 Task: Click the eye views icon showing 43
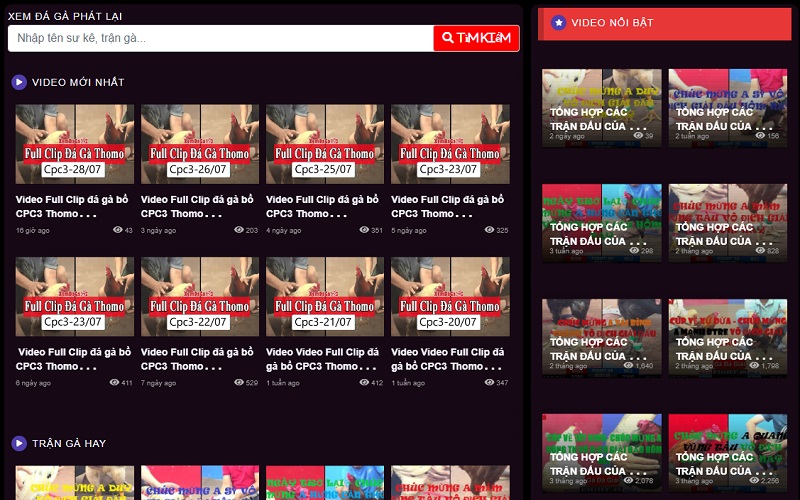pos(118,230)
